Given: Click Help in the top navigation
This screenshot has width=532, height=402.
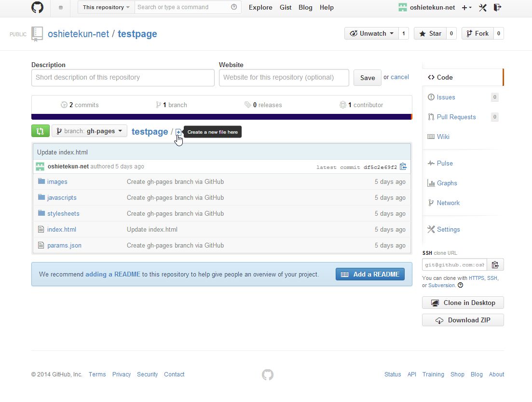Looking at the screenshot, I should point(327,7).
